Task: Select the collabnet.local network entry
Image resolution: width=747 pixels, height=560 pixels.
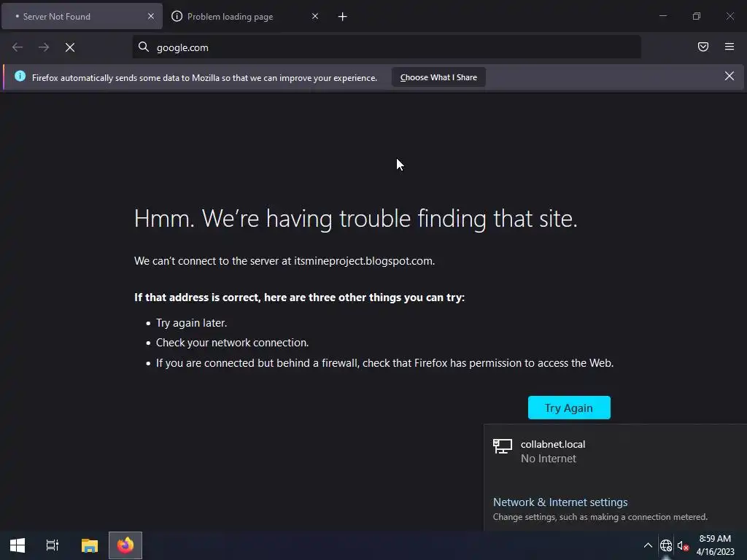Action: pos(615,451)
